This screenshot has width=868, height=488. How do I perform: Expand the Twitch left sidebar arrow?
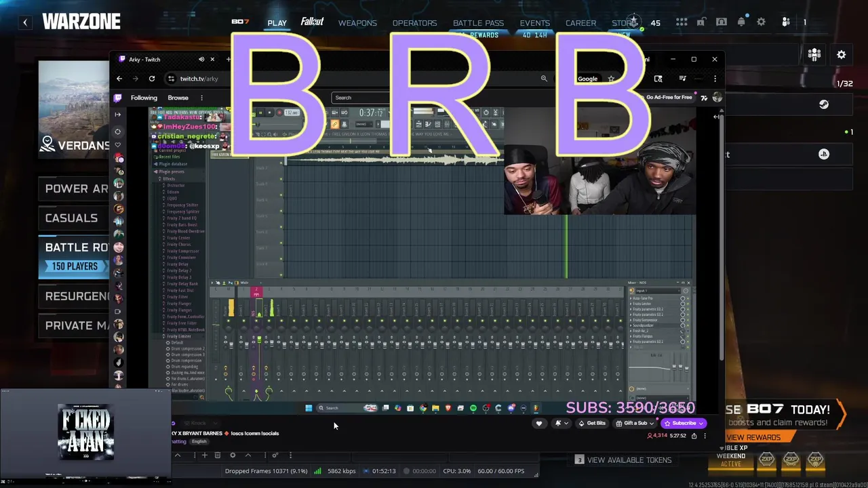118,115
